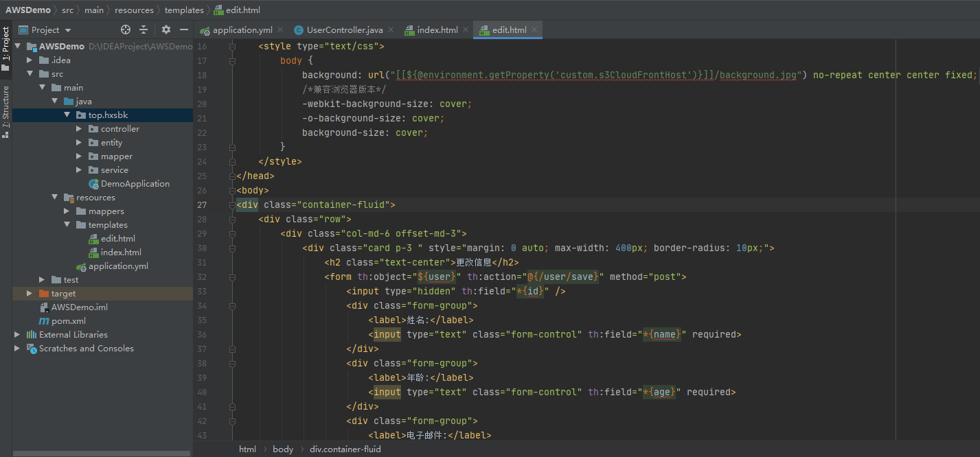Click fold marker at line 24 style end
The width and height of the screenshot is (980, 457).
[233, 162]
